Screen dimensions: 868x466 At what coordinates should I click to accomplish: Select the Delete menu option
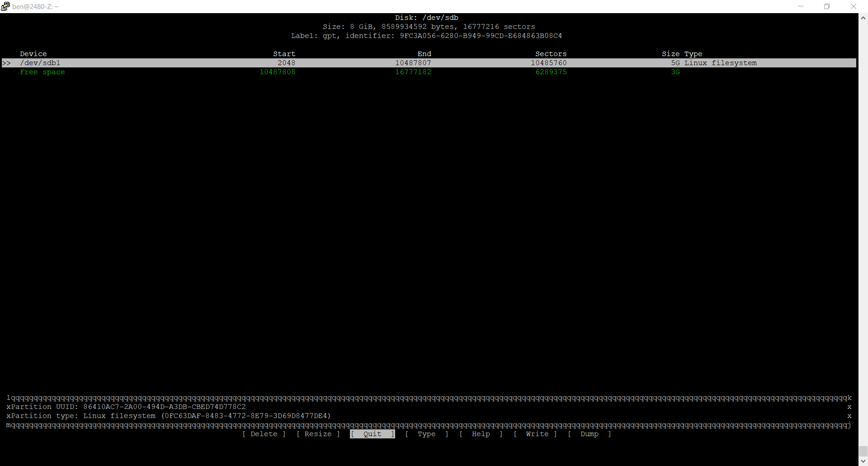click(x=264, y=434)
